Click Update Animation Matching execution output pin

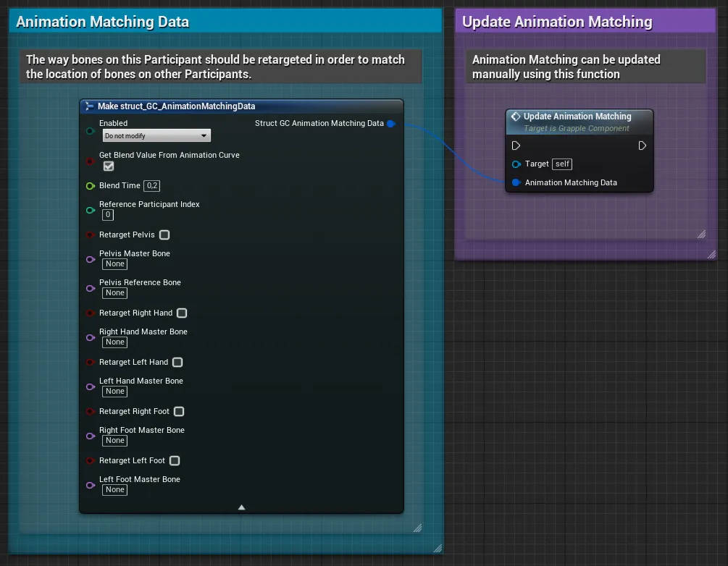(x=642, y=145)
